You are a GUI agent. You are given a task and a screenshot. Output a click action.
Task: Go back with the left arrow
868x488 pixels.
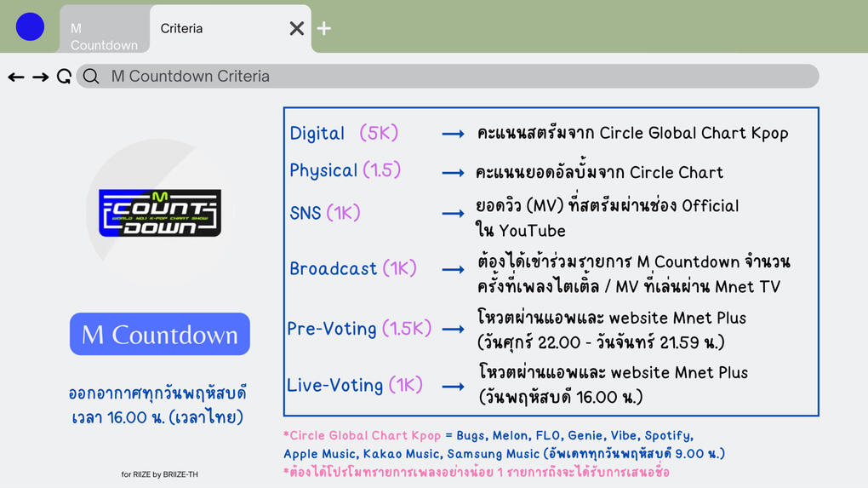16,77
